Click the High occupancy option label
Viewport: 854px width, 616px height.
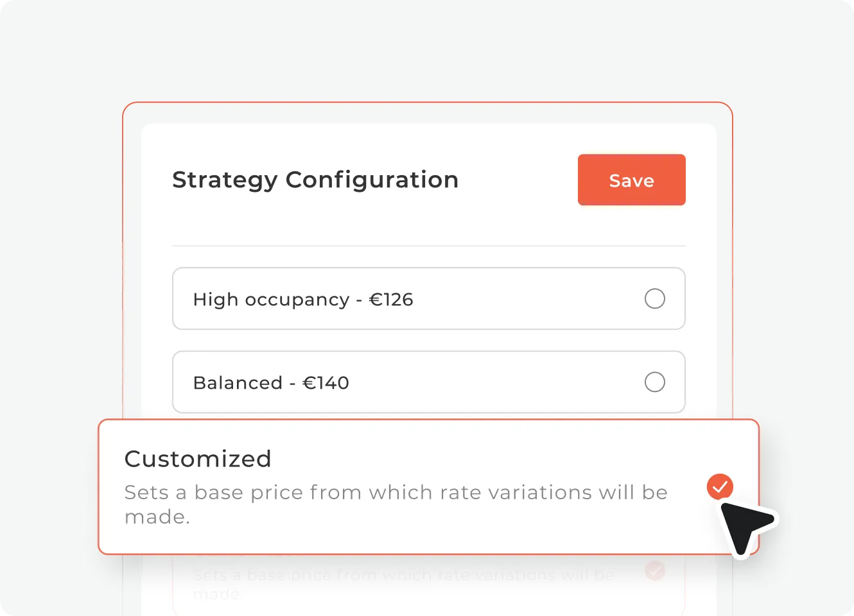(271, 300)
